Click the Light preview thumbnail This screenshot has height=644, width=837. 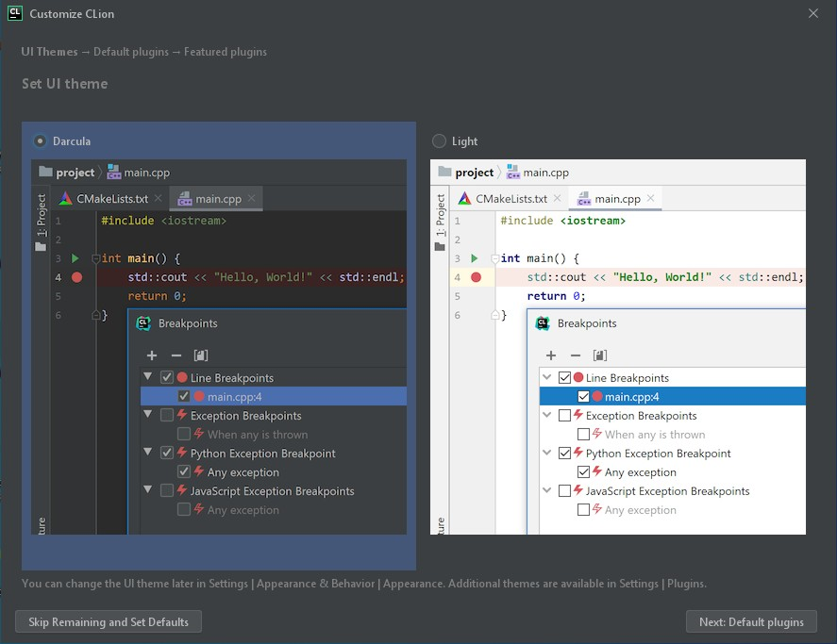(618, 347)
